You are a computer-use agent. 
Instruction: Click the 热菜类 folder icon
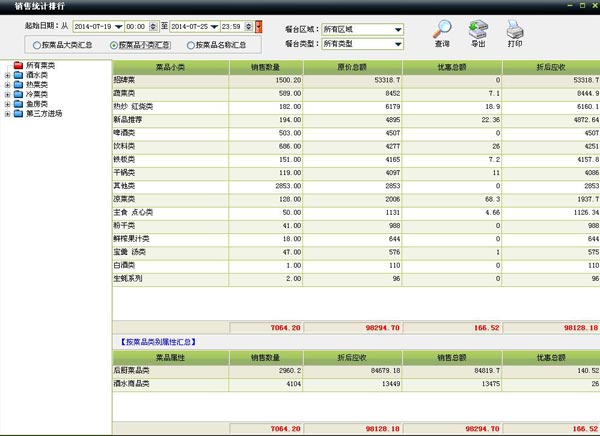coord(18,85)
